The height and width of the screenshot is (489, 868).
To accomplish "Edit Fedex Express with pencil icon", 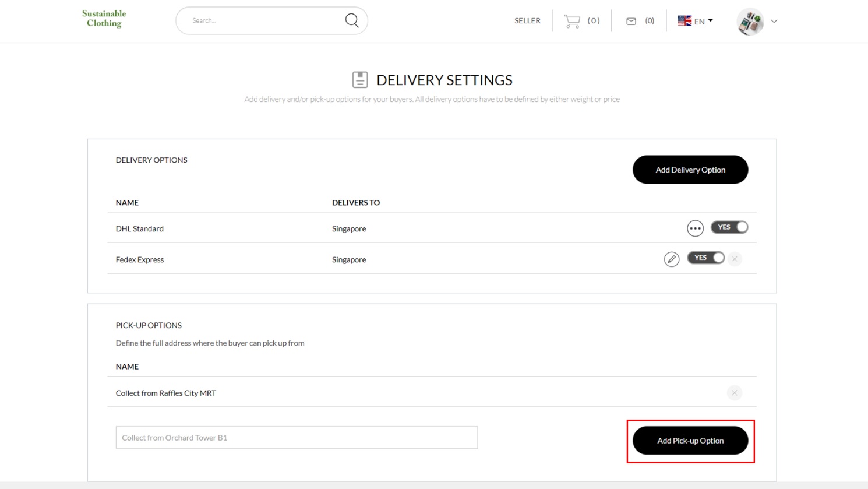I will tap(671, 259).
